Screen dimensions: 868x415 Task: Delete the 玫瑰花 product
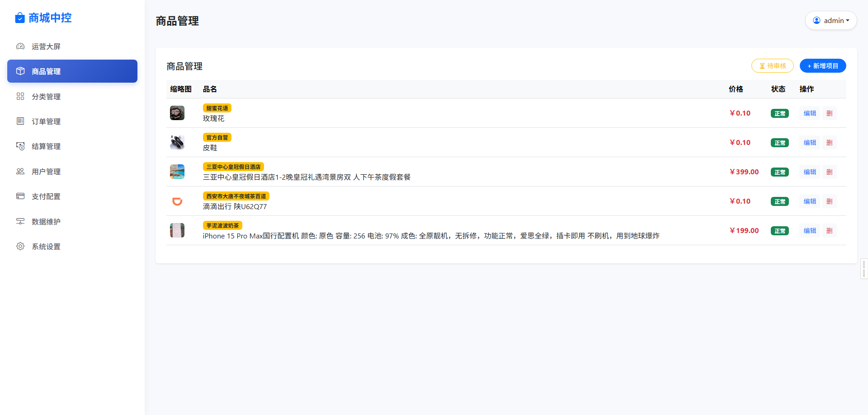[x=829, y=113]
